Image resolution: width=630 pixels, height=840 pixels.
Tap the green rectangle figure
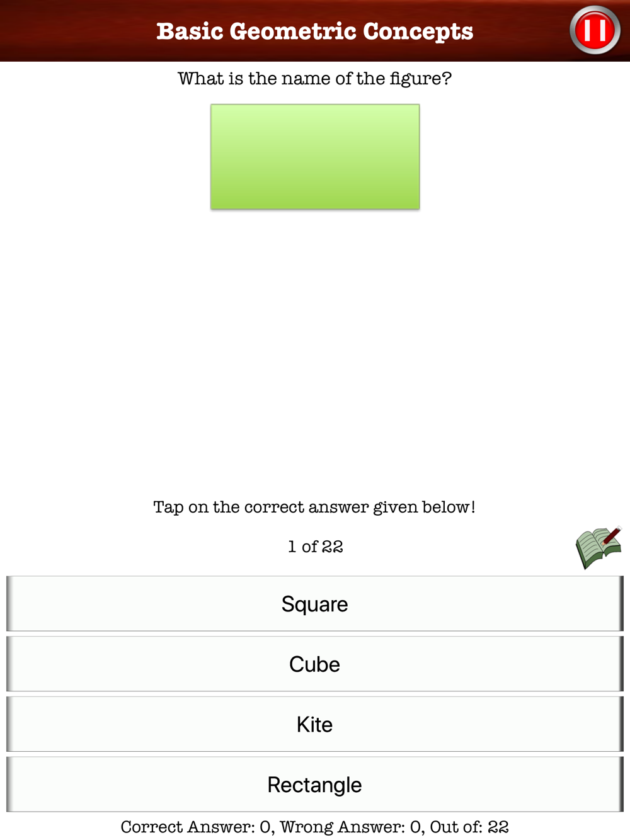315,157
